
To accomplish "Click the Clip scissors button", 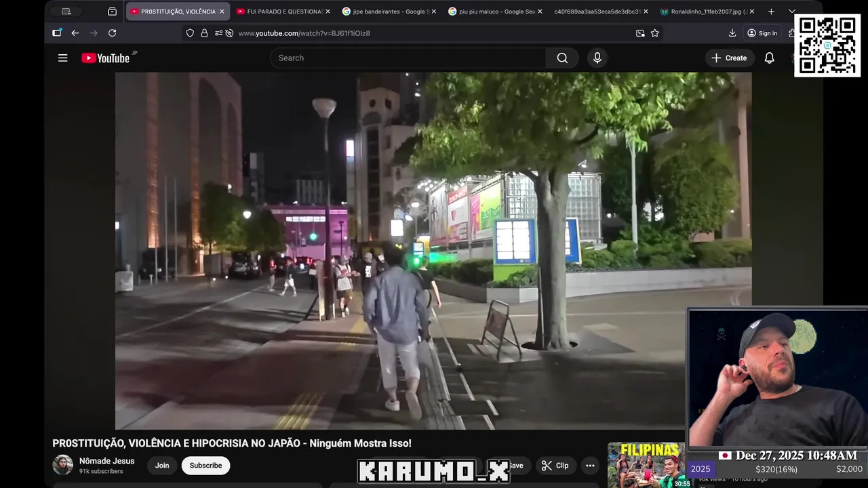I will tap(555, 466).
